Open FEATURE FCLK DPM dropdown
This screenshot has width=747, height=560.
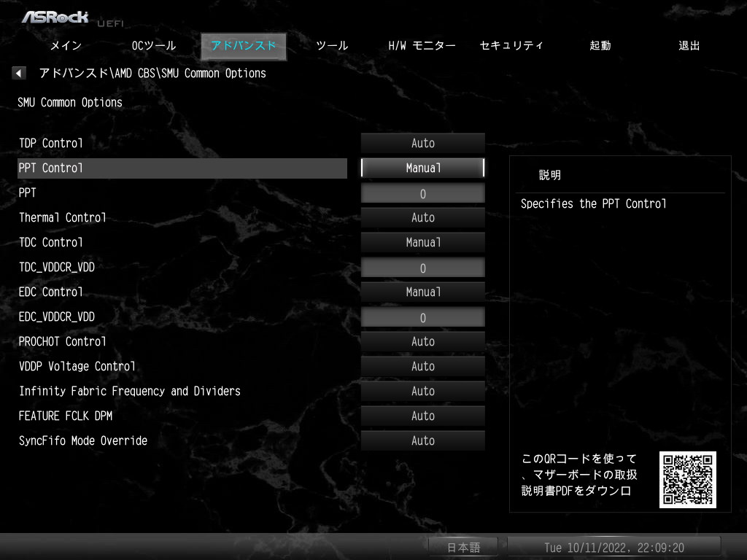pyautogui.click(x=423, y=415)
